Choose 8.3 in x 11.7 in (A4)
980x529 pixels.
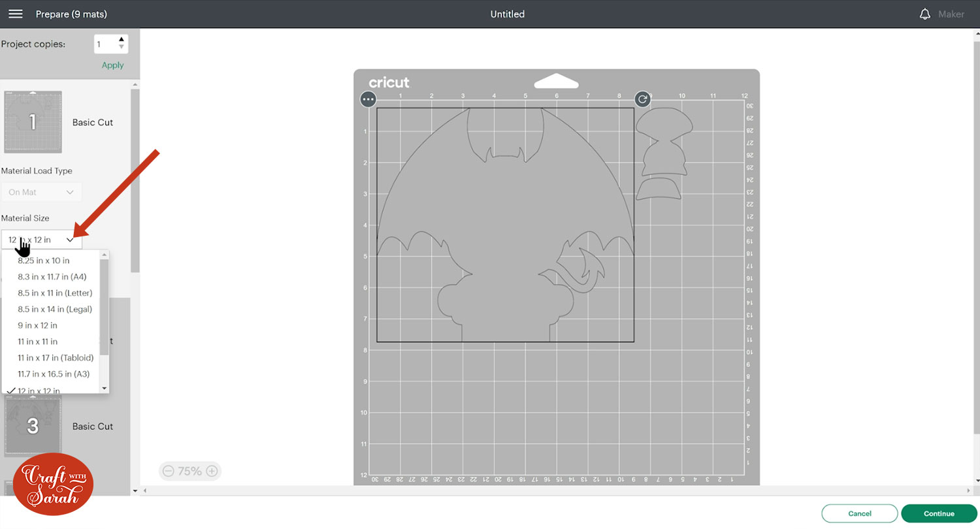(x=52, y=277)
